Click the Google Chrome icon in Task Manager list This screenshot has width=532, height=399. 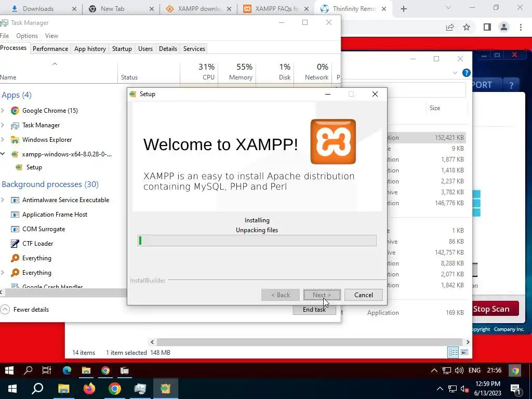point(15,111)
